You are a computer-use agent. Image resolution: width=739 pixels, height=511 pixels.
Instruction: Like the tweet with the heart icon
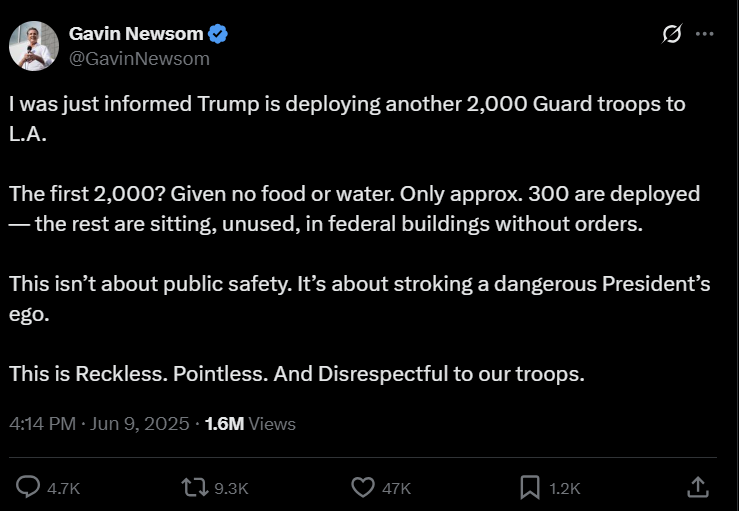pos(363,487)
